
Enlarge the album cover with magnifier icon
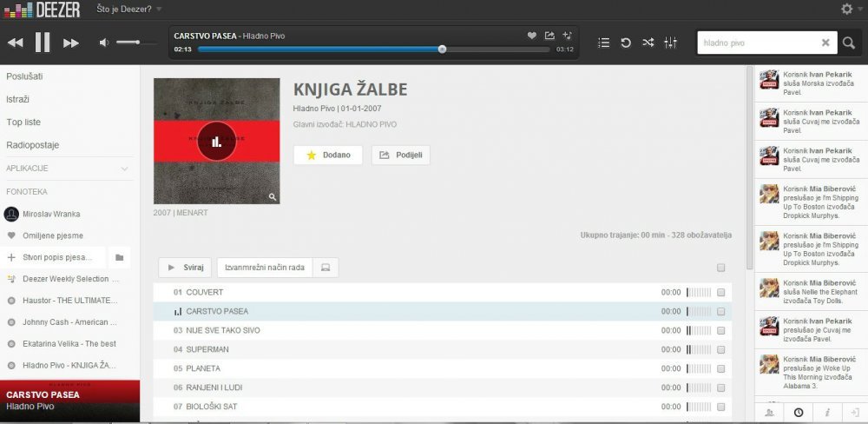(273, 196)
